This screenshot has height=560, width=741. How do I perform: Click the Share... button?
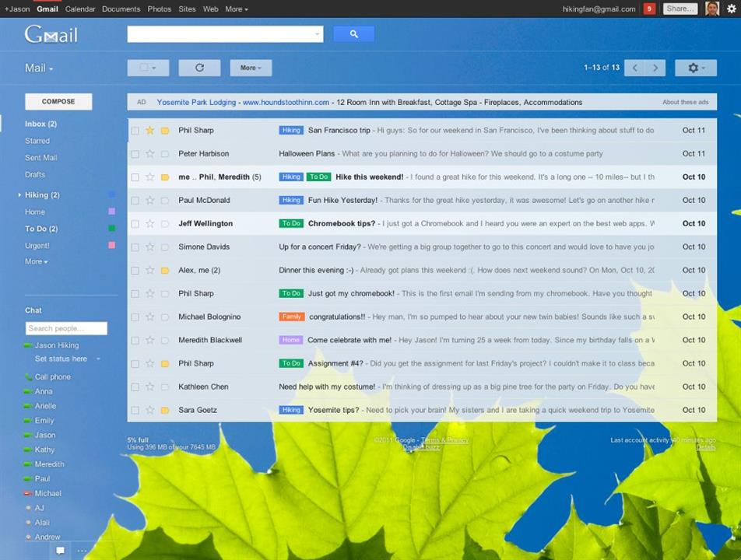tap(680, 9)
